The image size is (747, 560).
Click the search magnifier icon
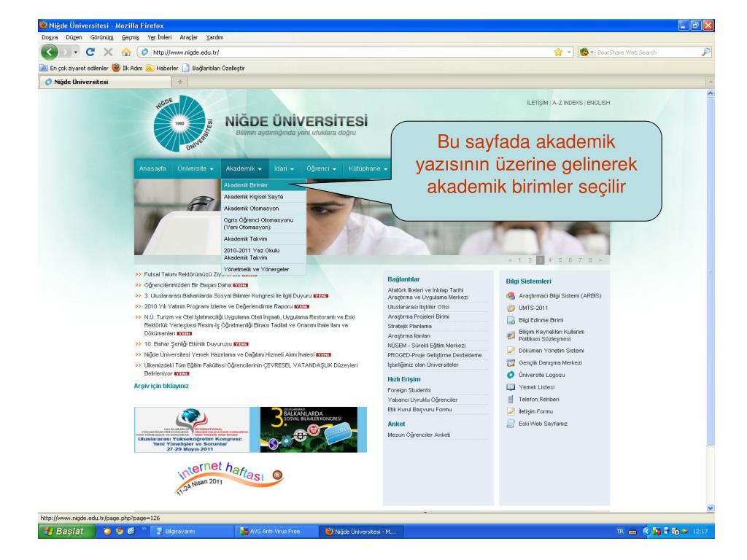[x=706, y=52]
